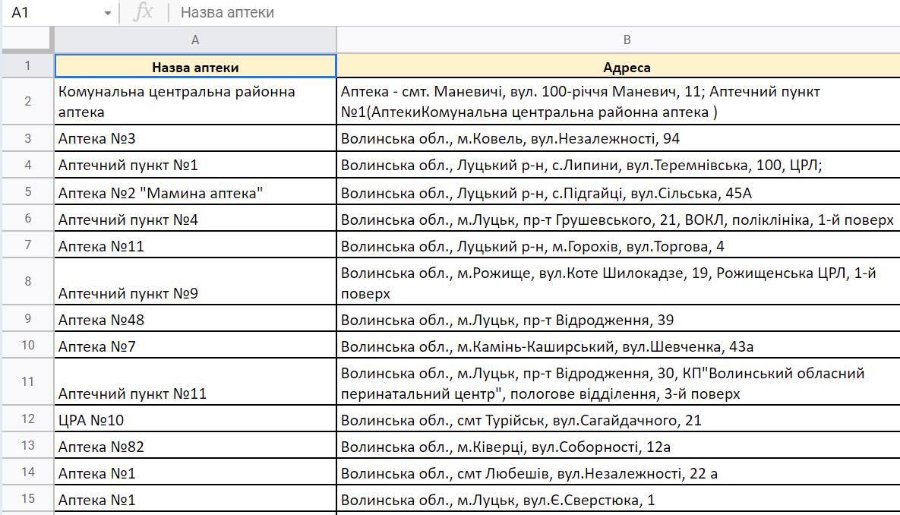
Task: Select the row 15 header
Action: (x=27, y=499)
